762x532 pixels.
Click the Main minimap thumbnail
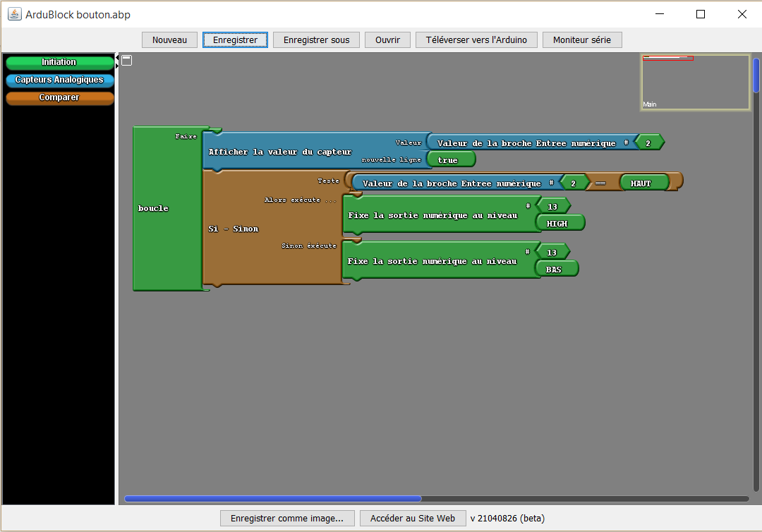695,83
